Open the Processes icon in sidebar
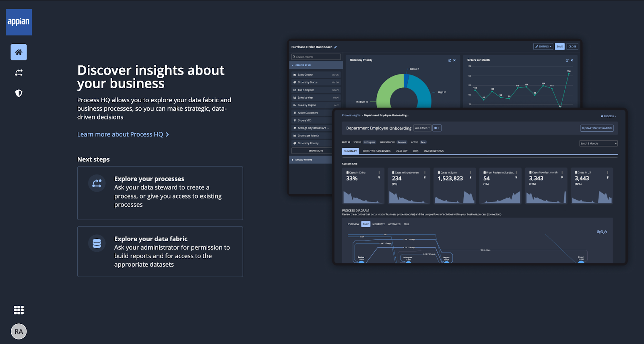Image resolution: width=644 pixels, height=344 pixels. (x=19, y=73)
